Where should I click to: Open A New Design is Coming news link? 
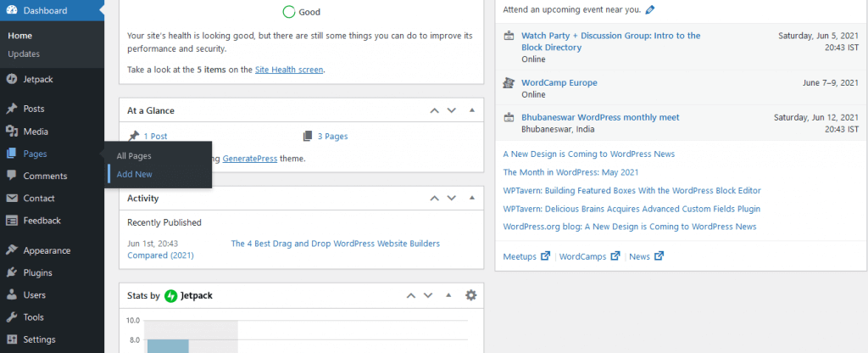point(589,154)
